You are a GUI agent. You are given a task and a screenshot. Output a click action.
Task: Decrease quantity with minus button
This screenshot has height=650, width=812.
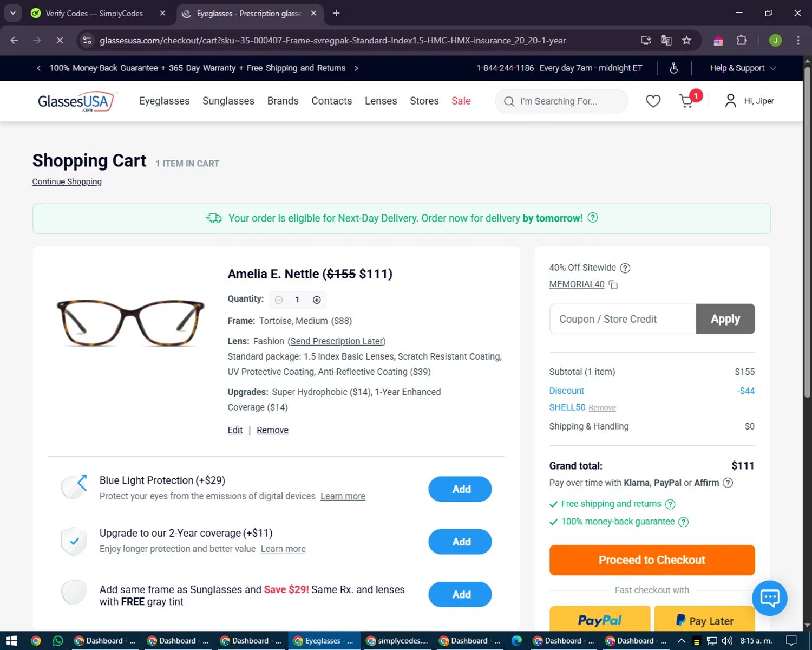click(x=279, y=300)
